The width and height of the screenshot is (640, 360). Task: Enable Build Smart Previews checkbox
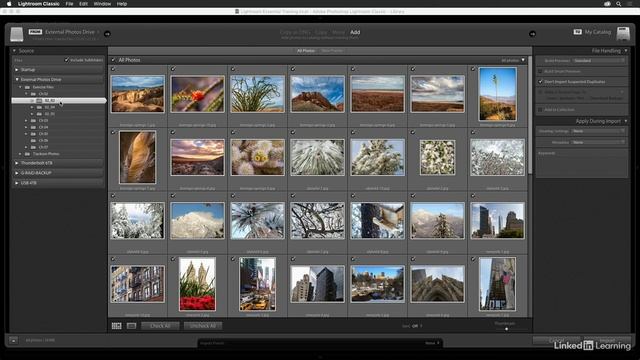click(540, 71)
